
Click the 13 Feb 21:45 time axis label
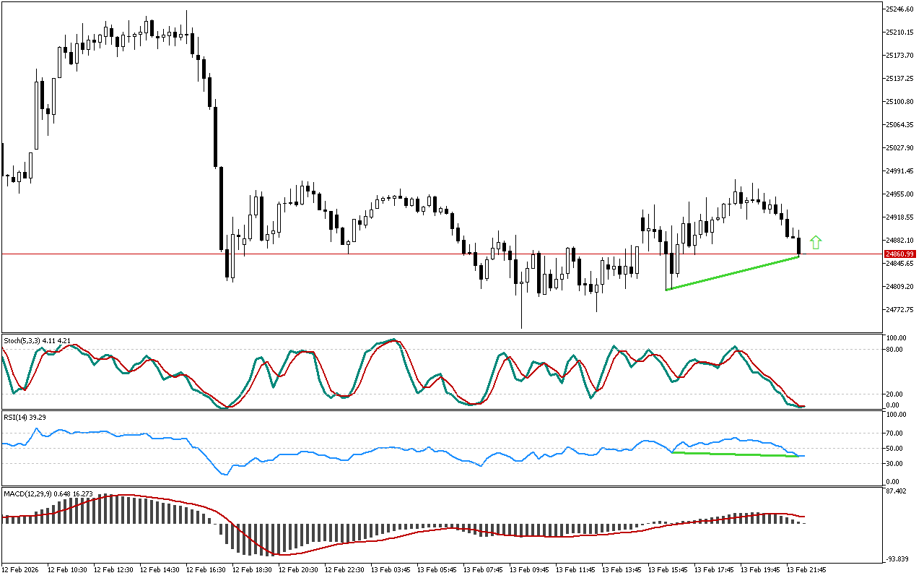(806, 569)
